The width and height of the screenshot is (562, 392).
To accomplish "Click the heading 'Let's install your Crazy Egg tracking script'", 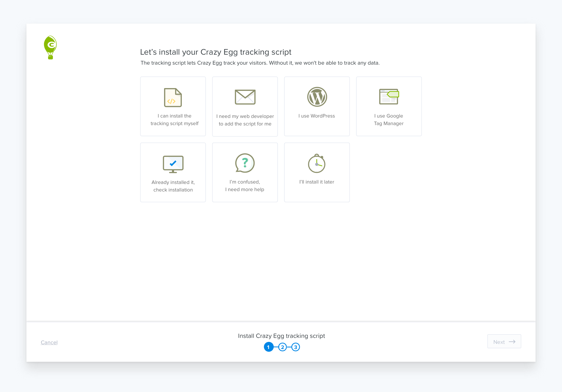I will [x=216, y=52].
